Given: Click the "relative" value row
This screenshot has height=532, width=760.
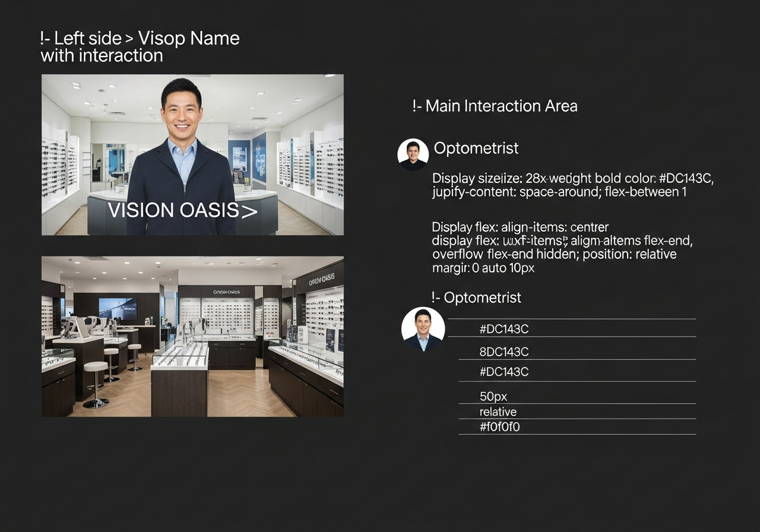Looking at the screenshot, I should [x=498, y=412].
